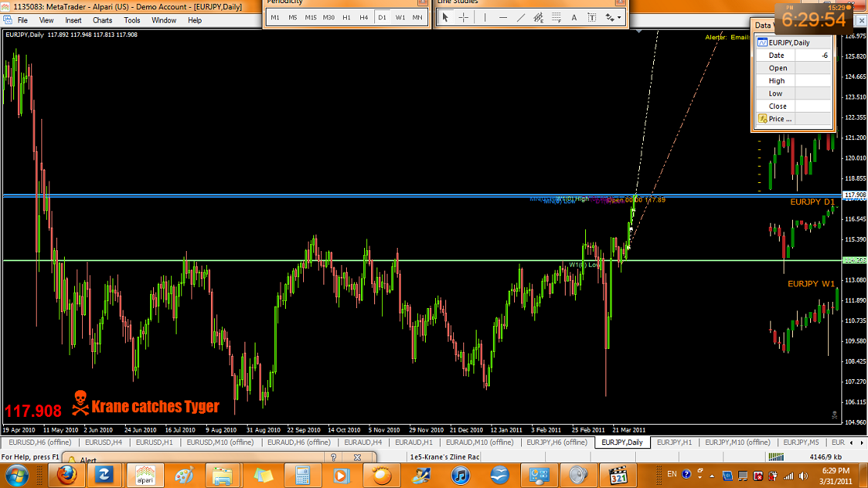This screenshot has height=488, width=868.
Task: Switch to EURAUD,H4 chart tab
Action: coord(363,442)
